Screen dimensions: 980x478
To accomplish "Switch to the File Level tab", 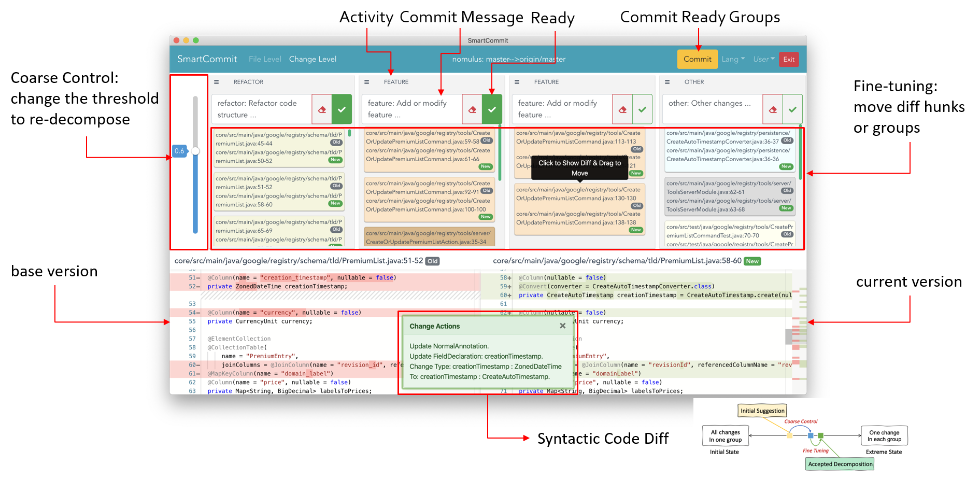I will (x=265, y=59).
